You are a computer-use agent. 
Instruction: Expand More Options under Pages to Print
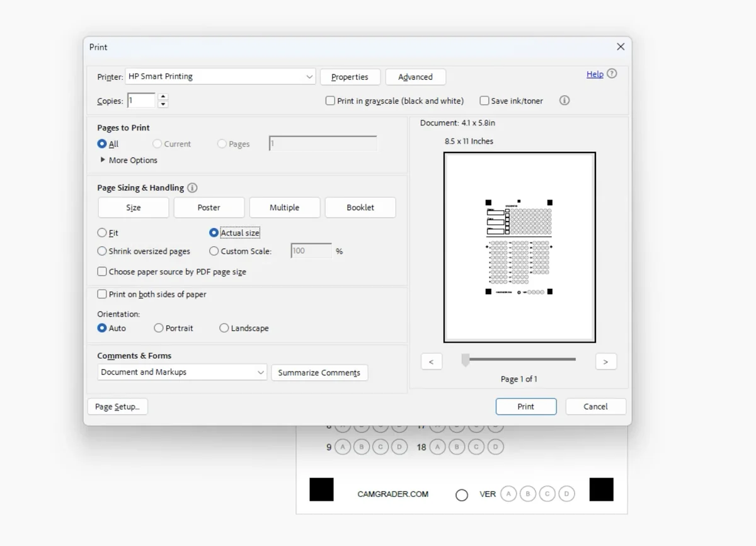click(129, 160)
